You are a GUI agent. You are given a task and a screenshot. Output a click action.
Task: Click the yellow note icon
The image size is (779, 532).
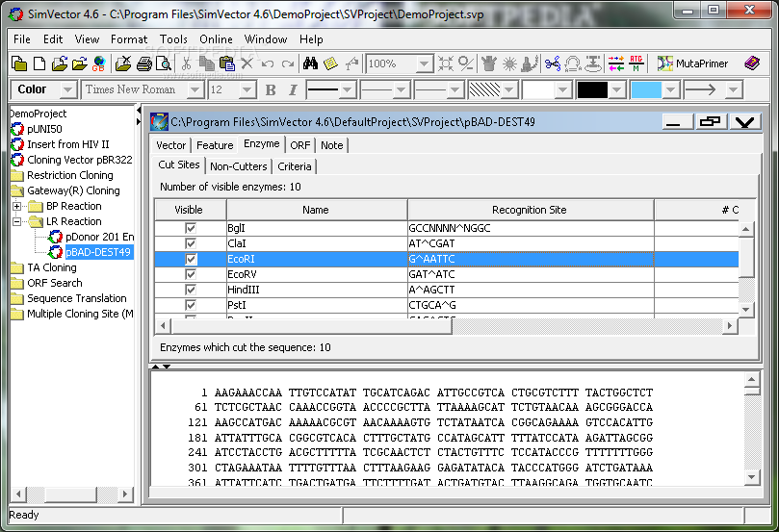coord(330,63)
